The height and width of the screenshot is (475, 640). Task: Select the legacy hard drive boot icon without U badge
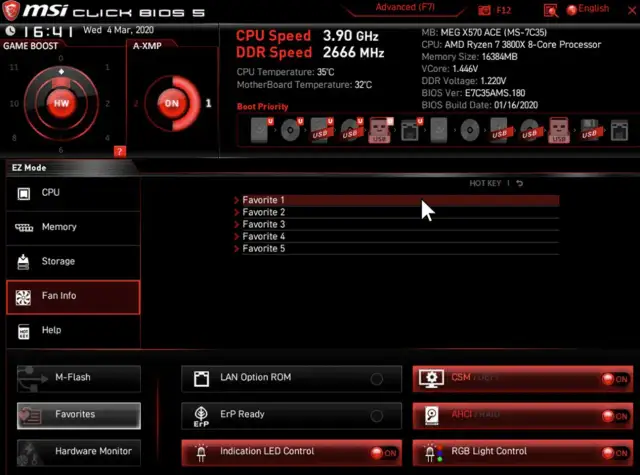[439, 130]
